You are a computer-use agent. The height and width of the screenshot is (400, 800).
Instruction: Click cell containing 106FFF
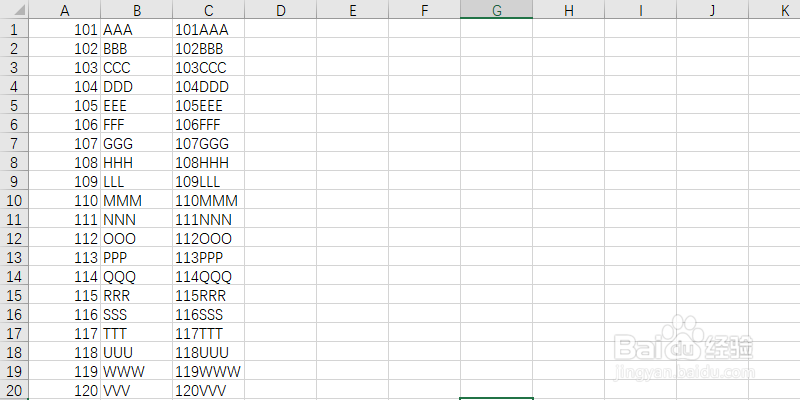(209, 123)
